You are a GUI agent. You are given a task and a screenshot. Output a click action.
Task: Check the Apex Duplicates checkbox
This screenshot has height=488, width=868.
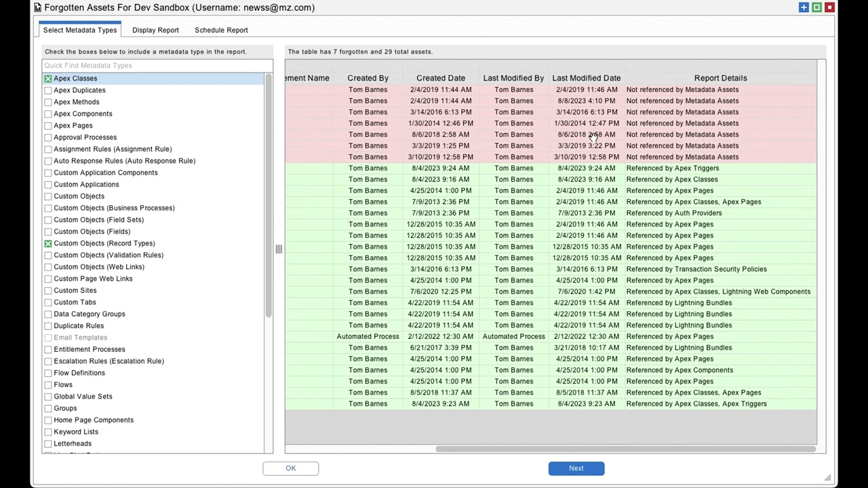[48, 90]
